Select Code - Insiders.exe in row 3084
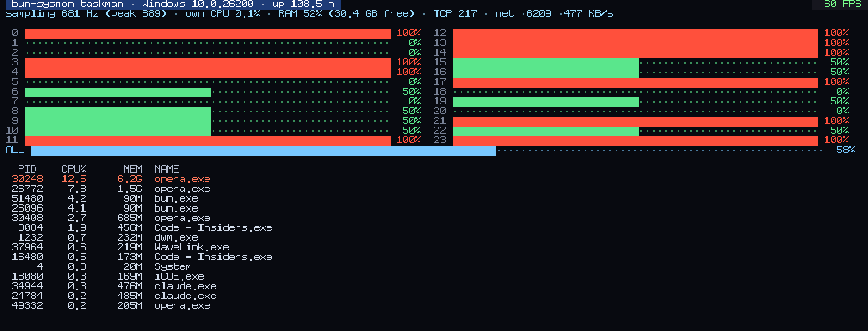Viewport: 868px width, 331px height. 213,227
